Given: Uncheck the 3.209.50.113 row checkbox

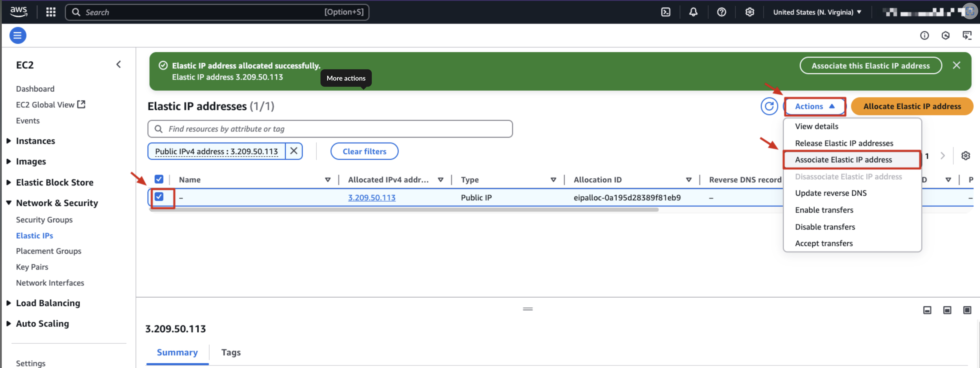Looking at the screenshot, I should (159, 197).
